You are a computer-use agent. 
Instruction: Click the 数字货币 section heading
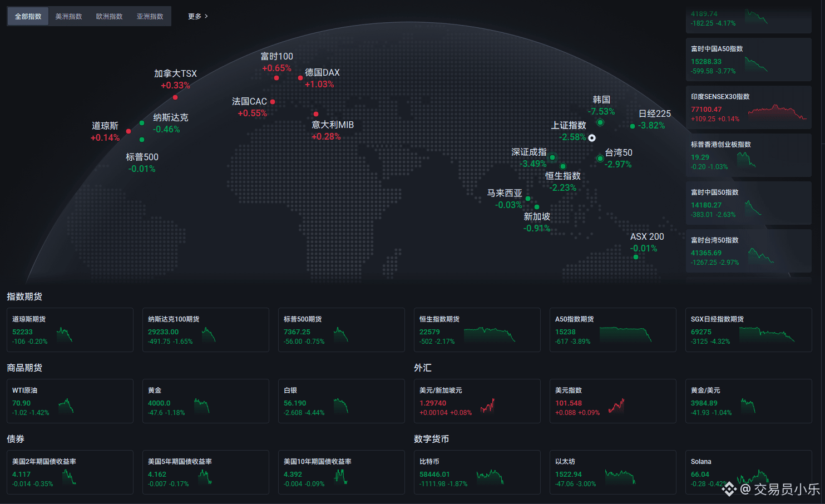[432, 439]
